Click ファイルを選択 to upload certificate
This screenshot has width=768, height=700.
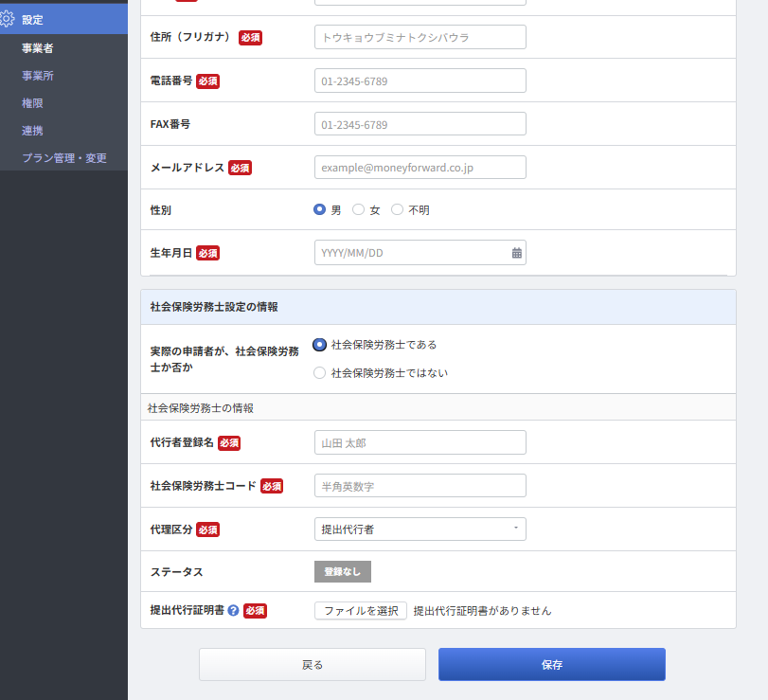pyautogui.click(x=361, y=611)
